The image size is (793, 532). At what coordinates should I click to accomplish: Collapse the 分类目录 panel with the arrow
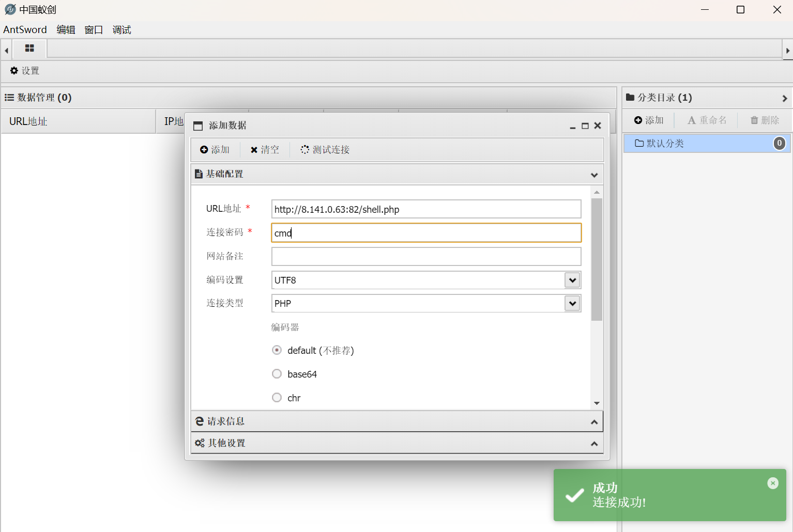coord(785,98)
